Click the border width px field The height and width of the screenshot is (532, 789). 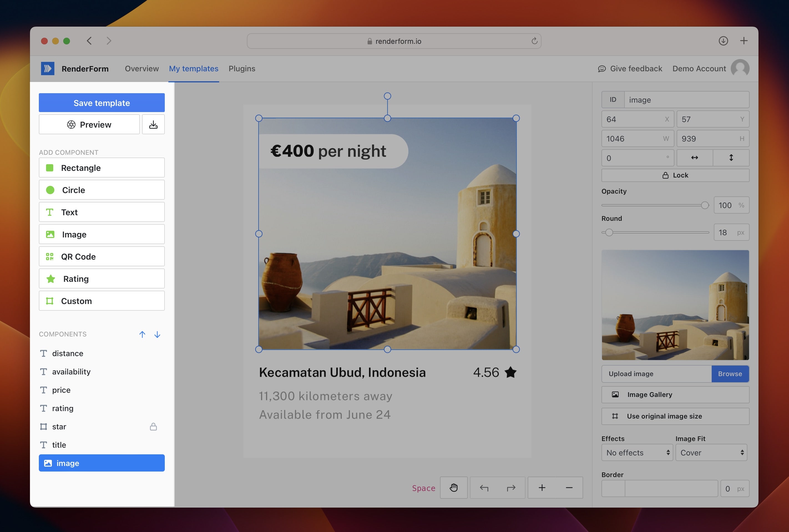tap(735, 488)
